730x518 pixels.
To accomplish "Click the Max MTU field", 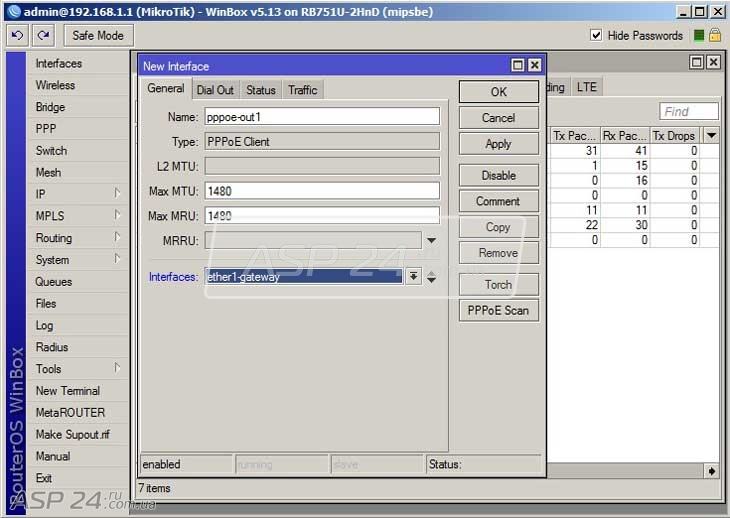I will [x=322, y=191].
